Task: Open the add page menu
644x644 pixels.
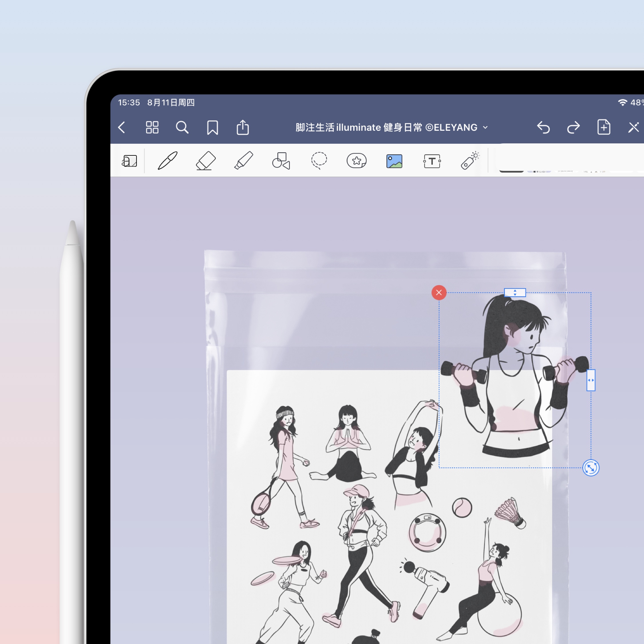Action: click(604, 127)
